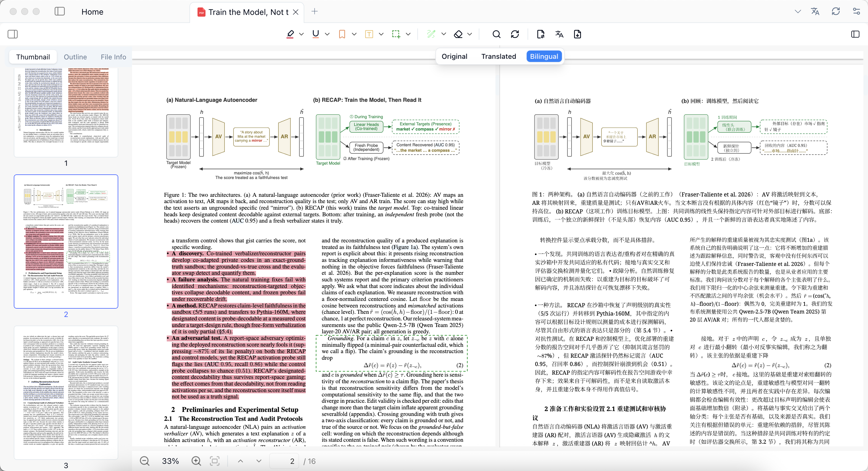Close the Train the Model tab
The height and width of the screenshot is (471, 868).
pyautogui.click(x=296, y=12)
